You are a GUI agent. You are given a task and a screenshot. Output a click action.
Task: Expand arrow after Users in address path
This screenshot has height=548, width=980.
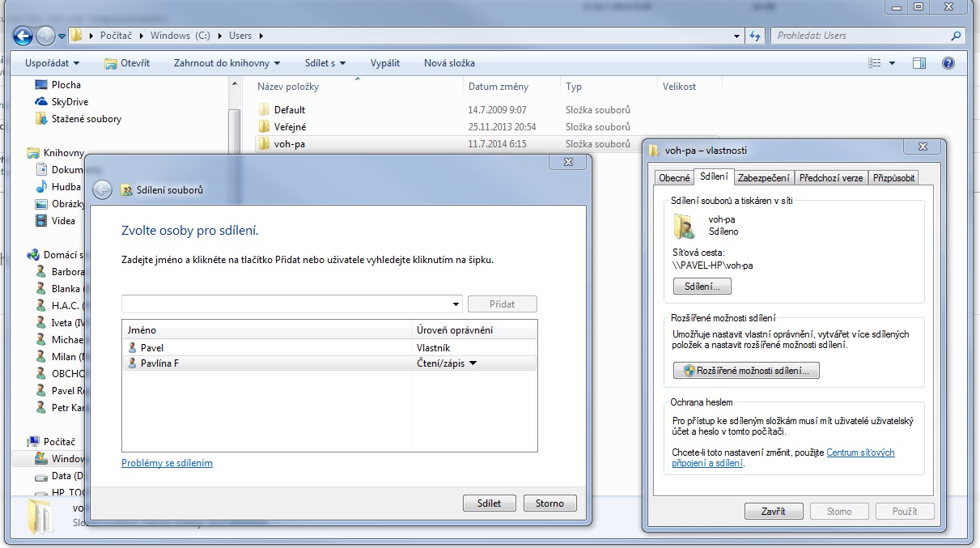pos(261,36)
